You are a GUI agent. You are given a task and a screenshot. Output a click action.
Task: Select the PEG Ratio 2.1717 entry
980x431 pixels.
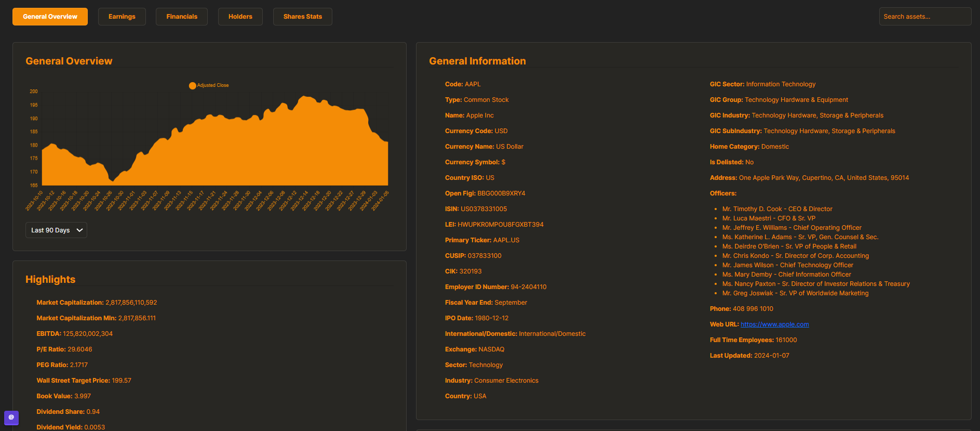tap(62, 365)
